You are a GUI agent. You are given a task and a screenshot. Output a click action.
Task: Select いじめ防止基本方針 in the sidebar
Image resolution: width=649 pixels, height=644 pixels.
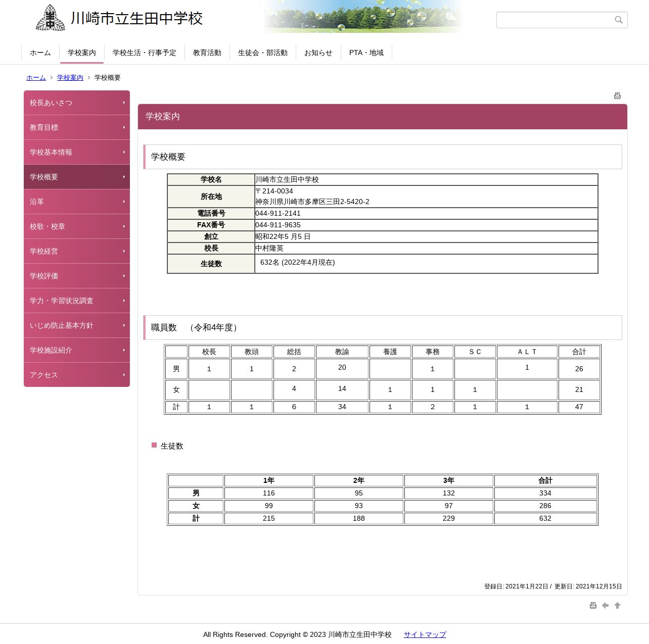tap(77, 325)
